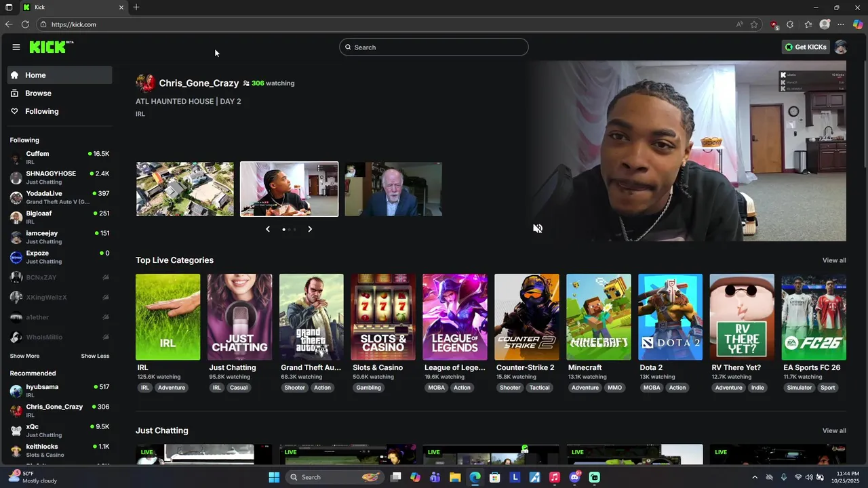The image size is (868, 488).
Task: Click Chris_Gone_Crazy avatar in featured header
Action: (145, 83)
